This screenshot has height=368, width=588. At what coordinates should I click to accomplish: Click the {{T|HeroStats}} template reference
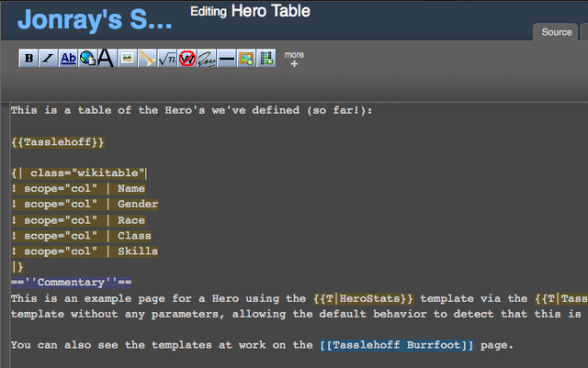363,298
